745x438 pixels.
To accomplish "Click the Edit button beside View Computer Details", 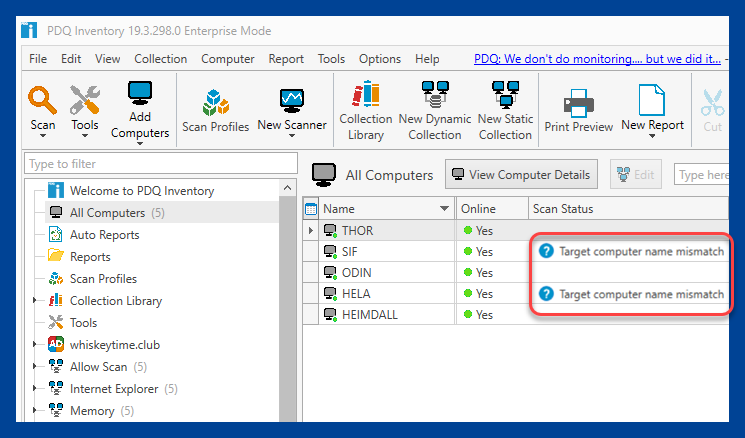I will [636, 174].
